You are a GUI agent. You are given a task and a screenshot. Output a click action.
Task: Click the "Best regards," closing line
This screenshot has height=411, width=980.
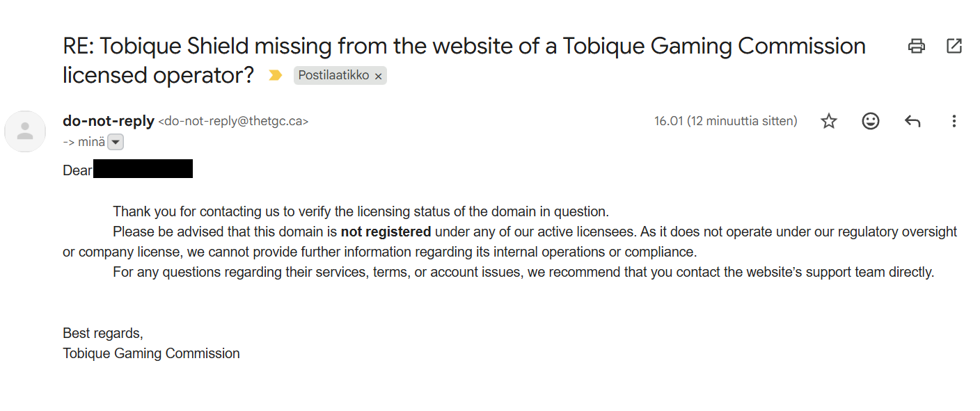[103, 333]
